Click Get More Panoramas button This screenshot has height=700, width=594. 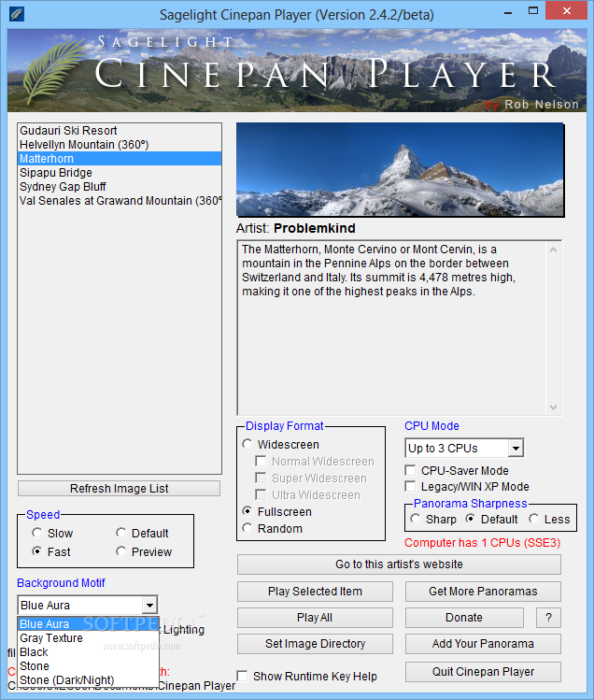pos(483,591)
